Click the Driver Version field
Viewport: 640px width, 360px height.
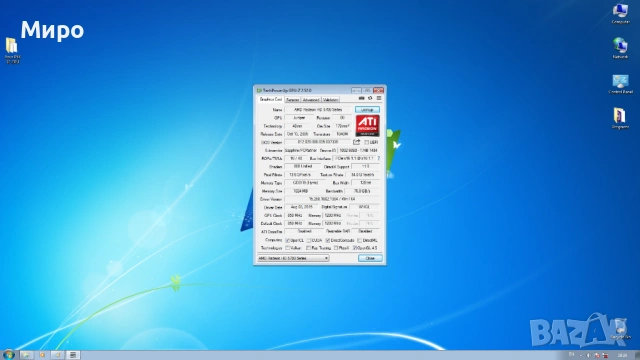click(x=332, y=199)
